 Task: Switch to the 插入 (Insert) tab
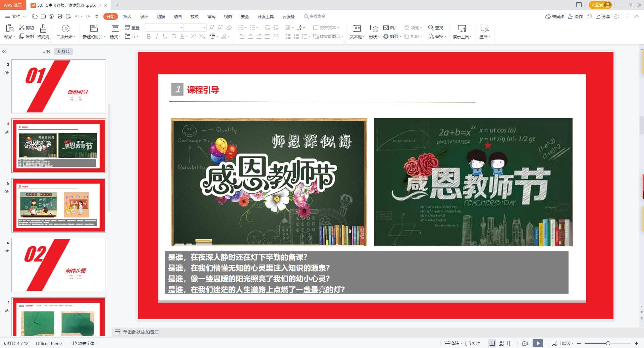pyautogui.click(x=127, y=16)
